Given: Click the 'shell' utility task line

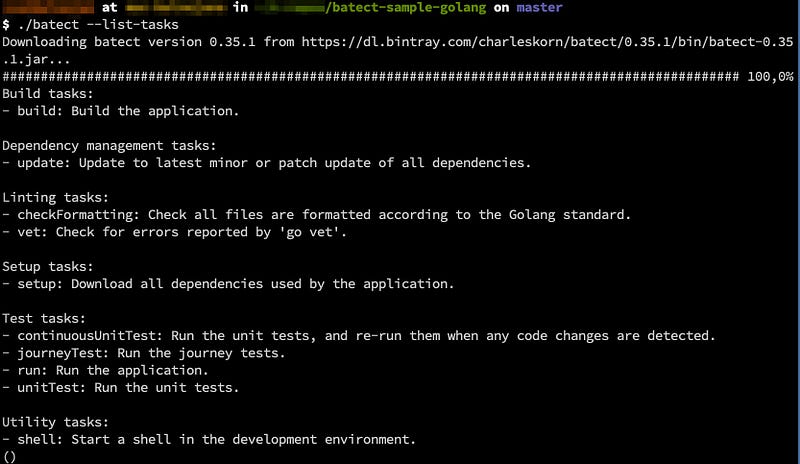Looking at the screenshot, I should 208,439.
